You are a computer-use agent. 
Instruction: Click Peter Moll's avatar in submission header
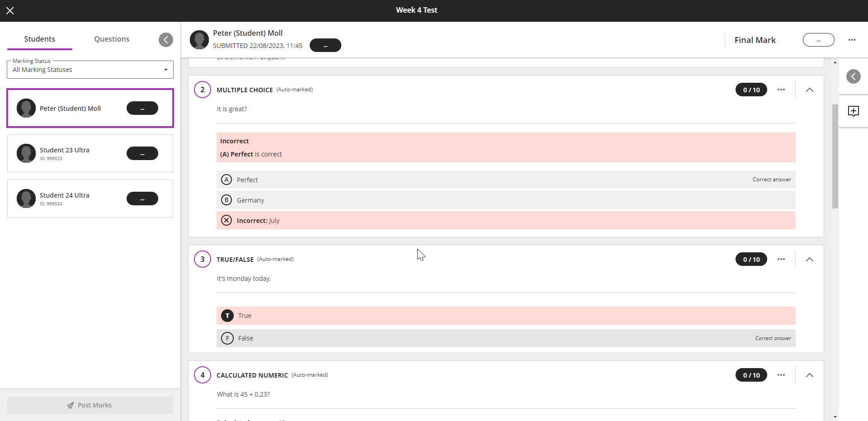[199, 40]
